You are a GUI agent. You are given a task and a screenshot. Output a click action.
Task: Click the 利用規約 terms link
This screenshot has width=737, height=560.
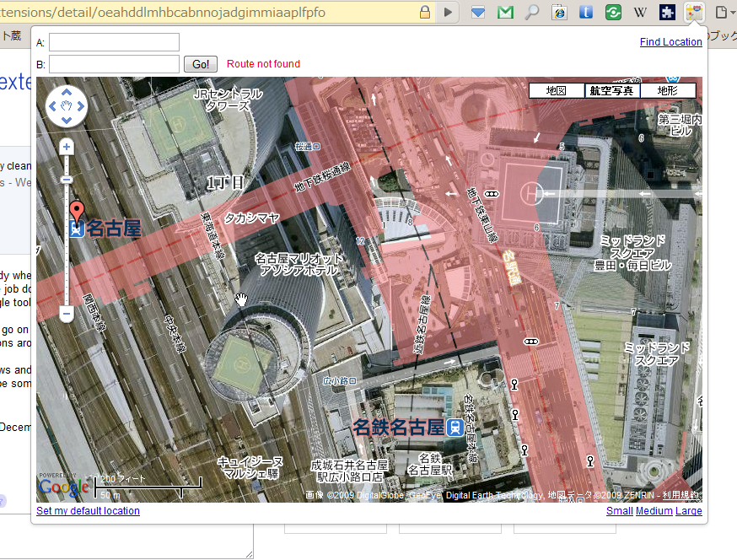tap(681, 495)
